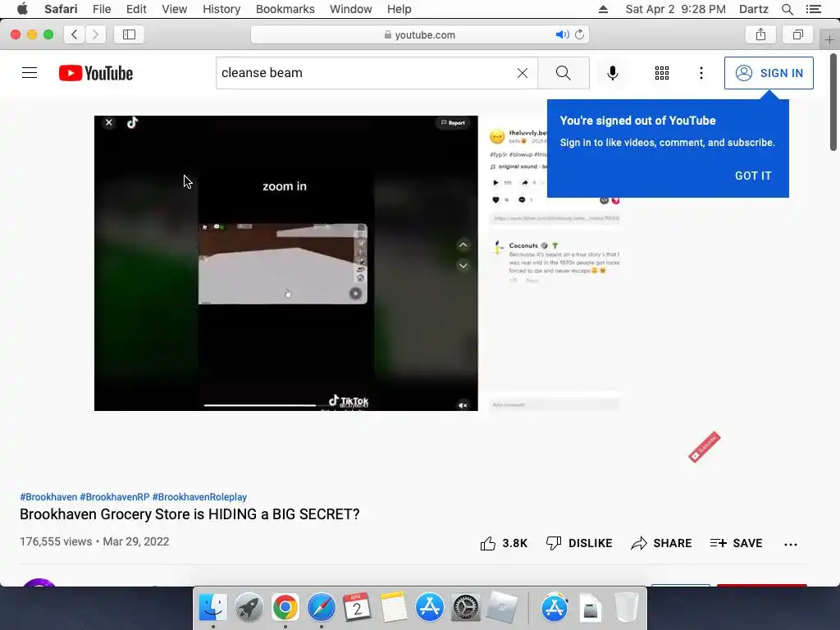Open Spotlight search in the menu bar
Image resolution: width=840 pixels, height=630 pixels.
click(x=787, y=9)
